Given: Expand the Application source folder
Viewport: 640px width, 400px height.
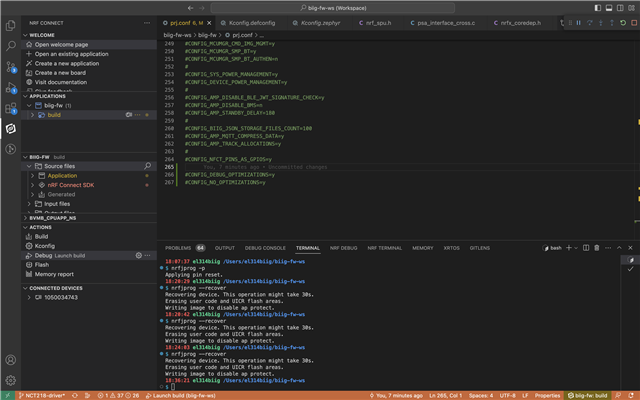Looking at the screenshot, I should pos(33,176).
